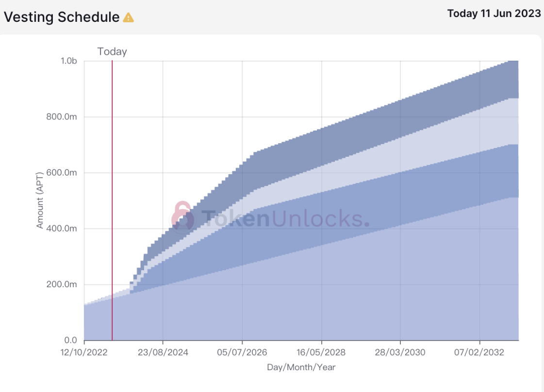Viewport: 544px width, 392px height.
Task: Click the 12/10/2022 x-axis start label
Action: pyautogui.click(x=84, y=352)
